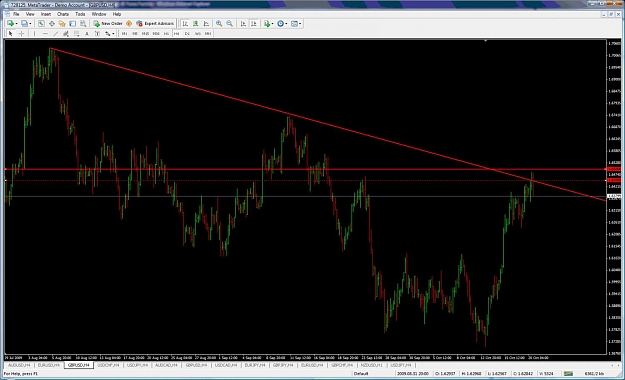Set timeframe to M1
Viewport: 625px width, 380px height.
pos(125,33)
